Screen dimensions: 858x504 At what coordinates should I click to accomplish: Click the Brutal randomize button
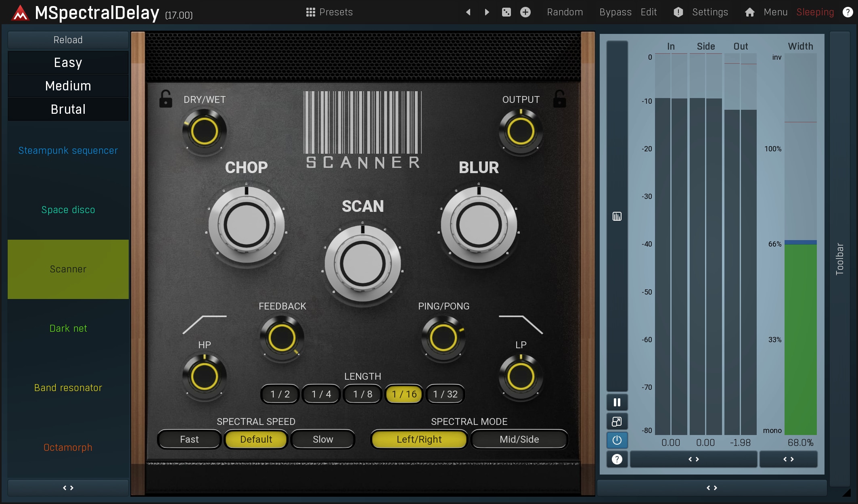click(x=68, y=109)
